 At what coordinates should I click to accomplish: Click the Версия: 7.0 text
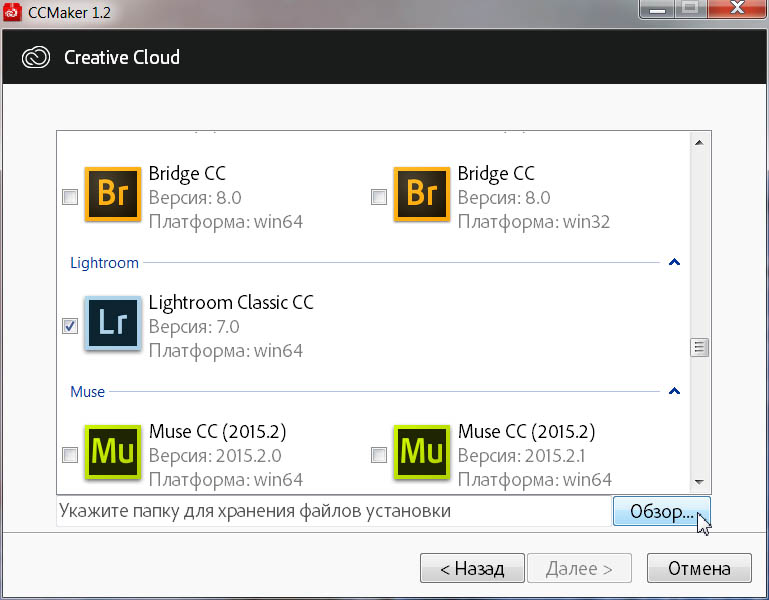coord(194,327)
